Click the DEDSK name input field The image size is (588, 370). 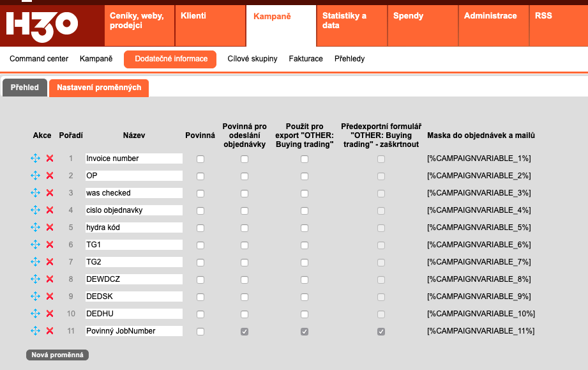coord(133,297)
